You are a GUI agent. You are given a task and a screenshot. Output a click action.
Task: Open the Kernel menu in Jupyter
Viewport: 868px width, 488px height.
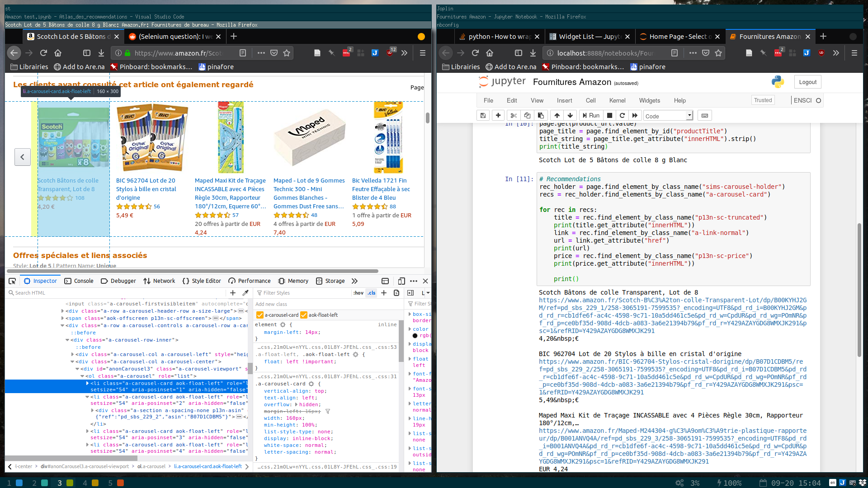(x=617, y=100)
